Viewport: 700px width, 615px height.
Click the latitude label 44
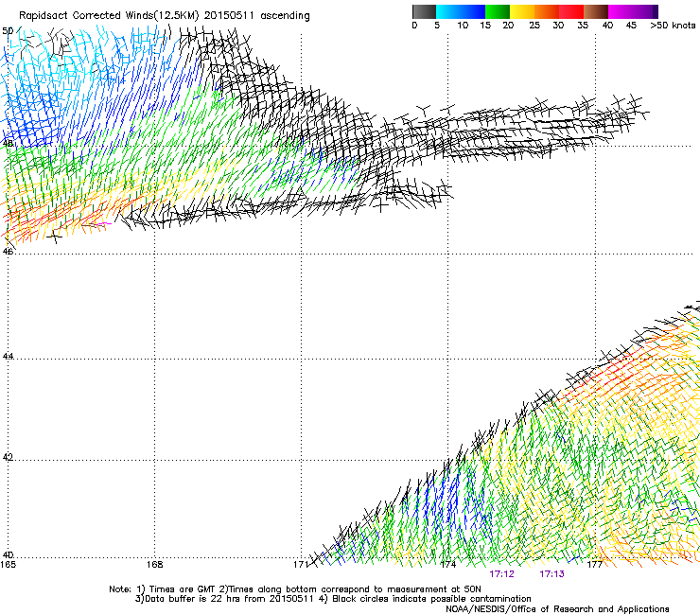pyautogui.click(x=8, y=357)
